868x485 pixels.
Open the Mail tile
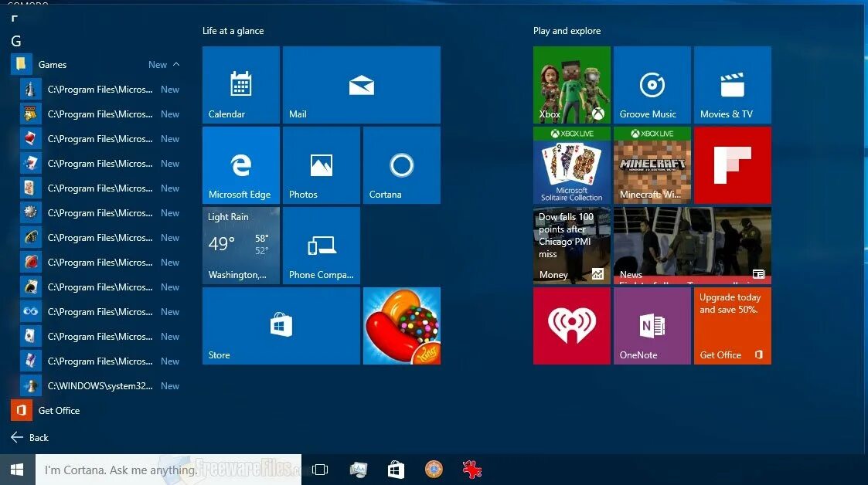coord(362,85)
